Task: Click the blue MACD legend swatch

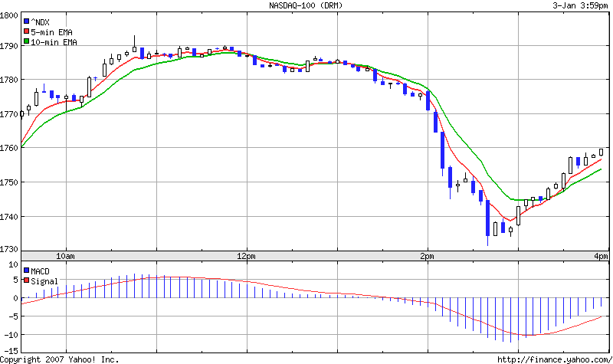Action: [27, 271]
